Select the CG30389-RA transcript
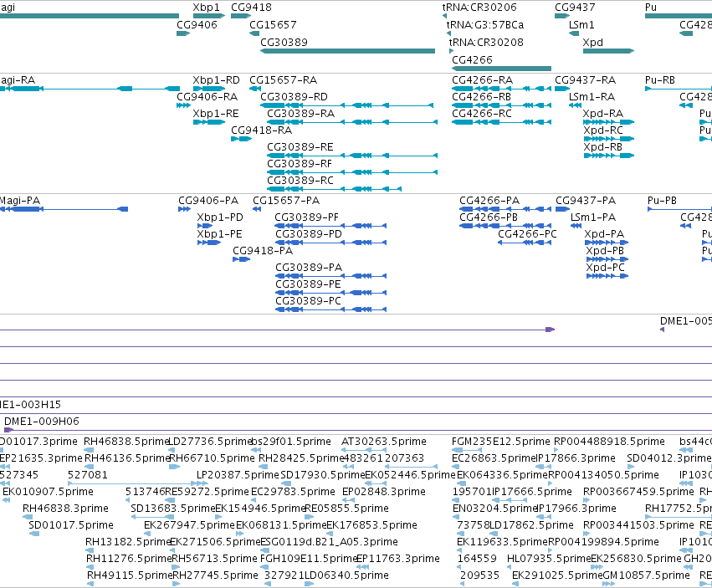This screenshot has width=712, height=588. pos(352,122)
